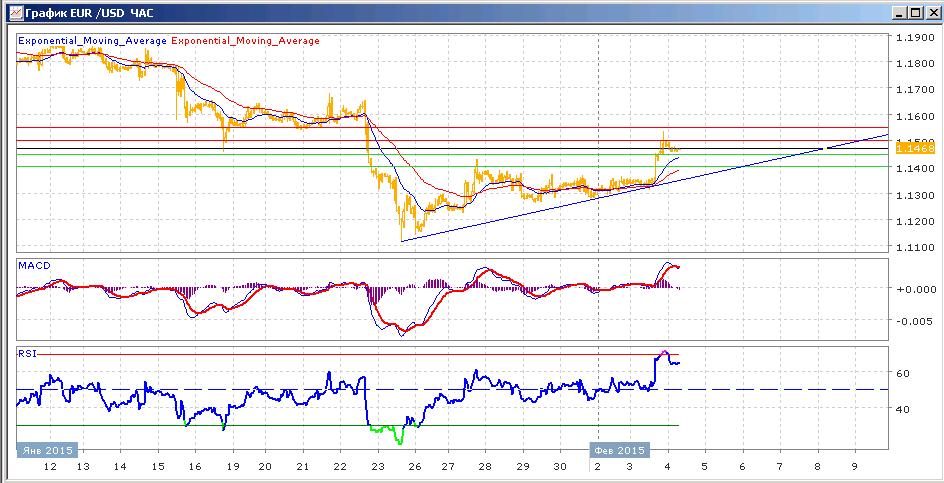Click the chart icon in the title bar
Screen dimensions: 944x483
click(15, 12)
